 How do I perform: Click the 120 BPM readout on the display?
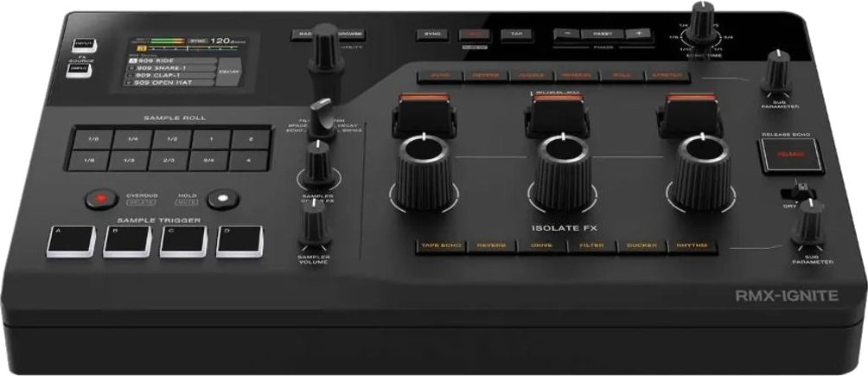pos(227,41)
